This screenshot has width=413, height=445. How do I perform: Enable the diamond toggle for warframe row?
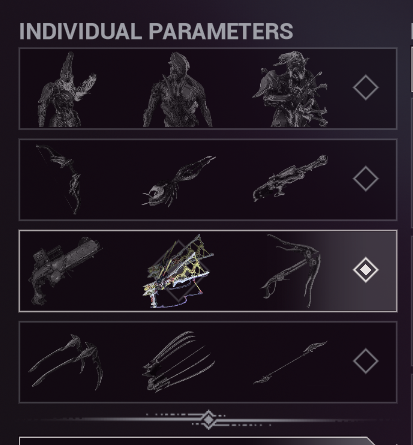[366, 87]
